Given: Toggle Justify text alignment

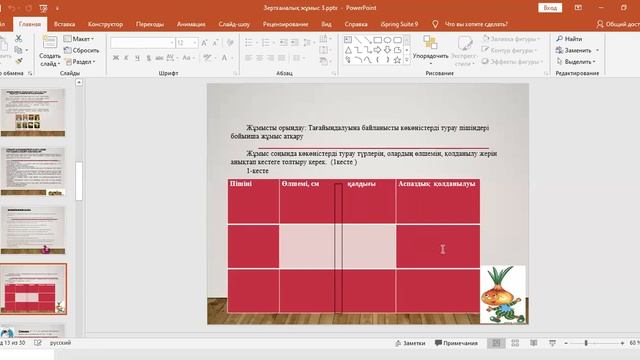Looking at the screenshot, I should click(281, 58).
